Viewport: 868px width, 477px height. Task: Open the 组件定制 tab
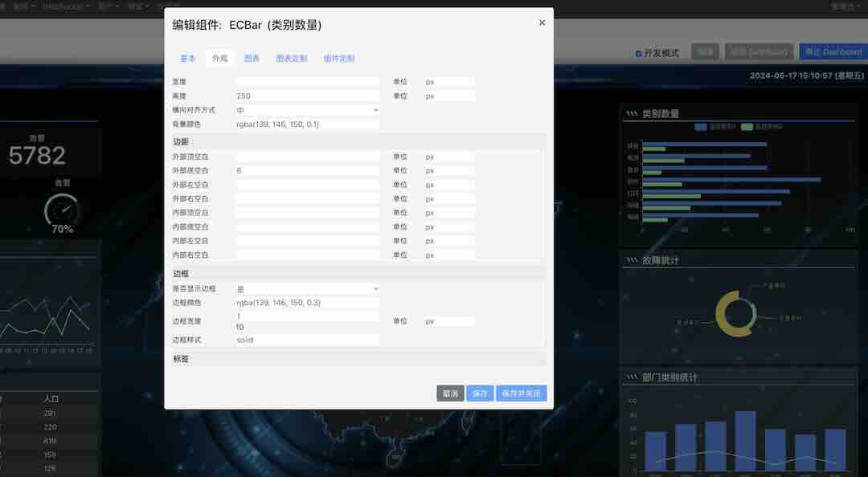click(x=338, y=59)
